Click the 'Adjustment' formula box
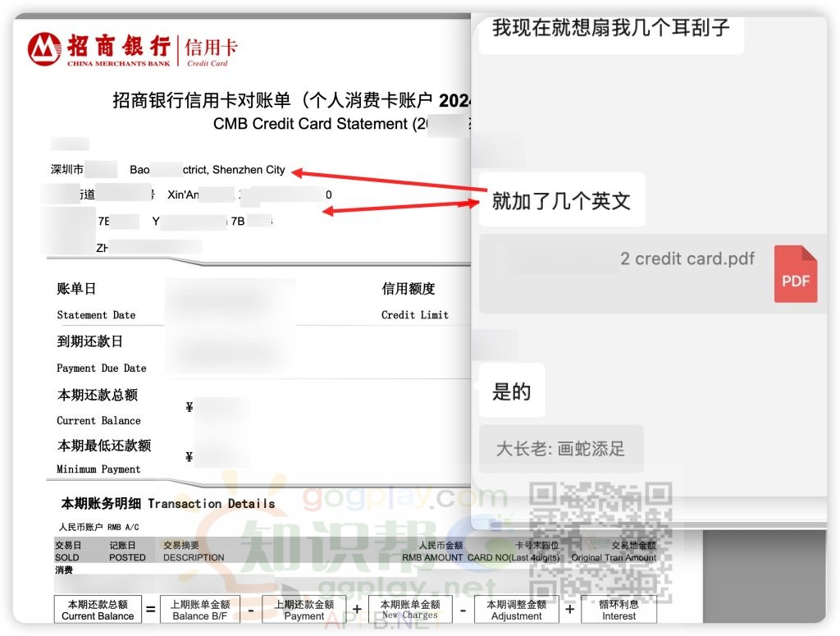Screen dimensions: 840x636 coord(517,610)
